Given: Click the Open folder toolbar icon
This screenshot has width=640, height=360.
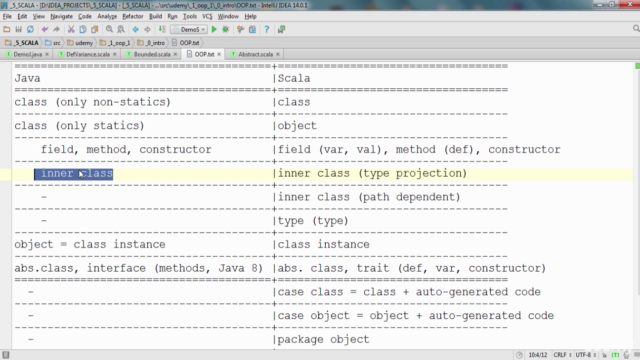Looking at the screenshot, I should click(x=7, y=29).
